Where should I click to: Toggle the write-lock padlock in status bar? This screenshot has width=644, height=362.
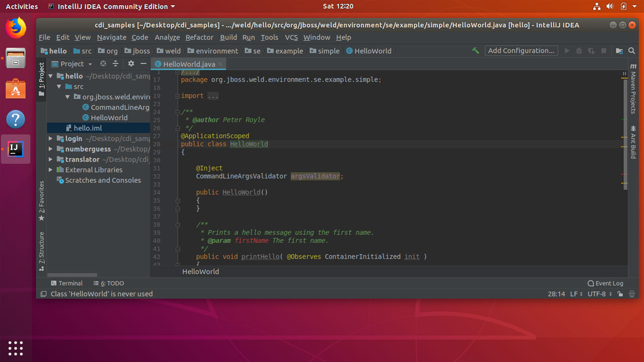click(x=621, y=294)
